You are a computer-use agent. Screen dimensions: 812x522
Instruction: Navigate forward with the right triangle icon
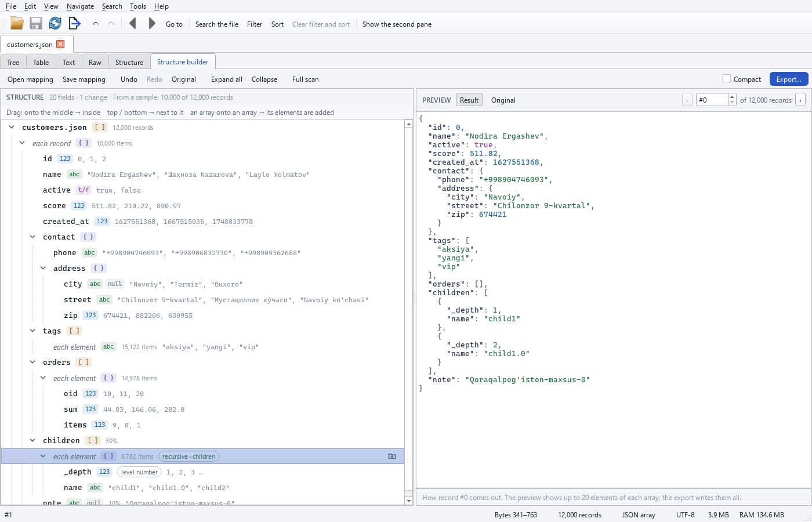[x=152, y=23]
